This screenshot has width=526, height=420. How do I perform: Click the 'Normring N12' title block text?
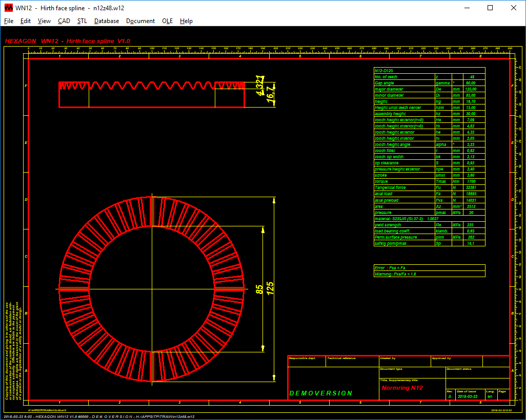402,388
